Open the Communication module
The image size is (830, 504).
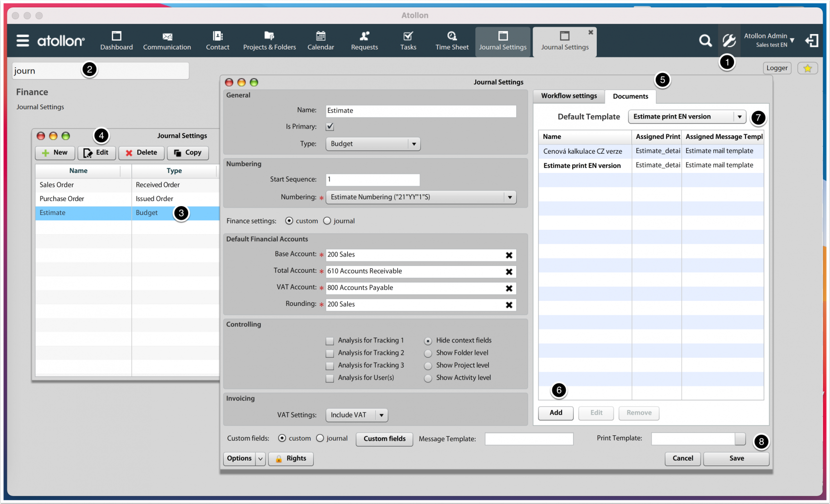click(167, 41)
